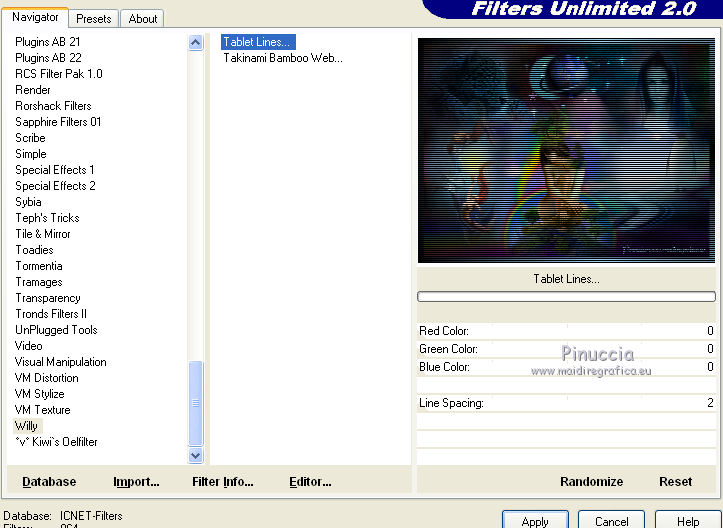
Task: Randomize the filter settings
Action: 592,482
